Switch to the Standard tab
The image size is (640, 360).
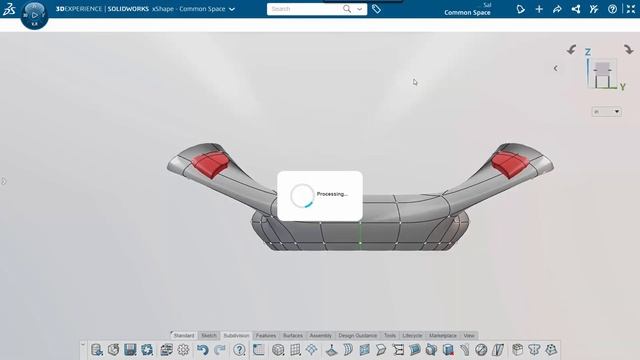184,336
